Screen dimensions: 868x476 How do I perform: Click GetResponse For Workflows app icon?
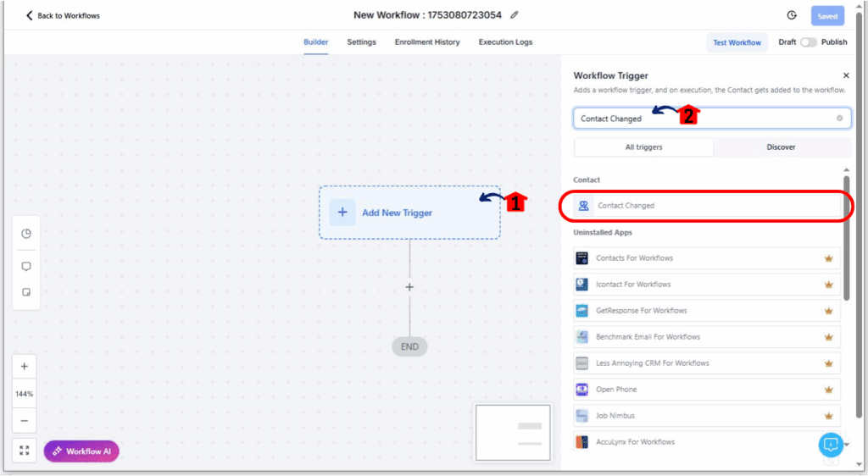(581, 311)
